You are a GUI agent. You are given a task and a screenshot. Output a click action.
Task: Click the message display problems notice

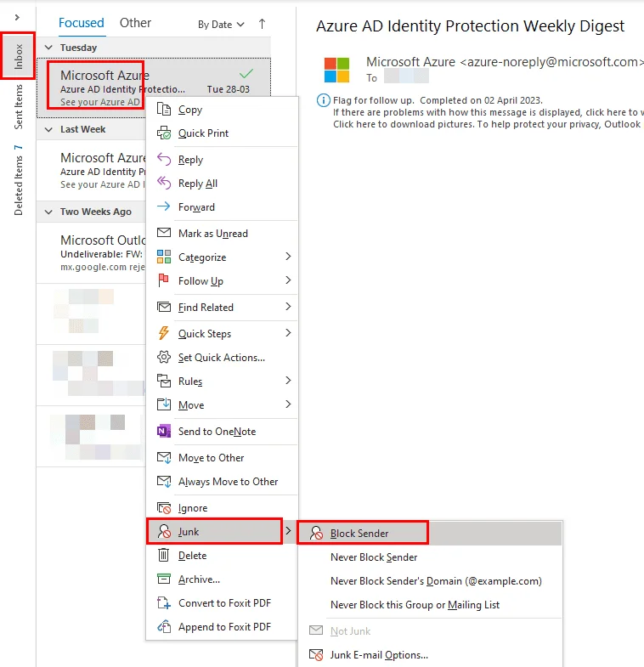pyautogui.click(x=488, y=112)
